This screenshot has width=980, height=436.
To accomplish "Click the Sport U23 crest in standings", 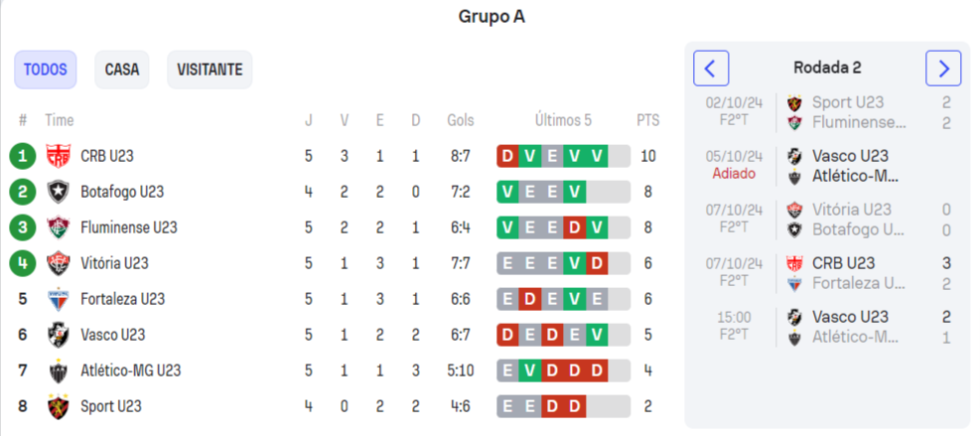I will (58, 406).
